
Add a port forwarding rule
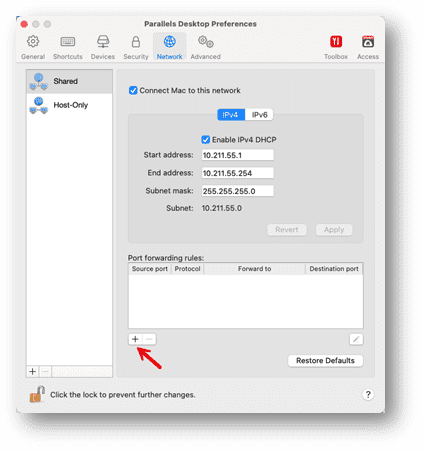tap(135, 339)
